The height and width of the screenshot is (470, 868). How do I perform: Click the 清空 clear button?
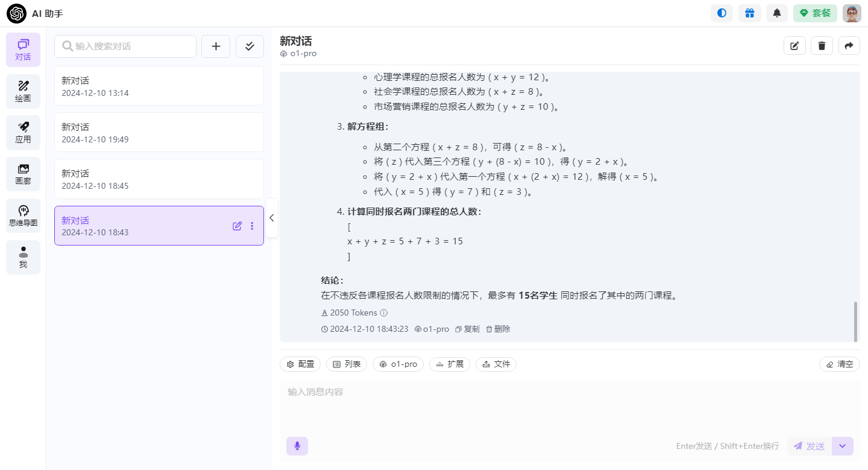click(840, 364)
